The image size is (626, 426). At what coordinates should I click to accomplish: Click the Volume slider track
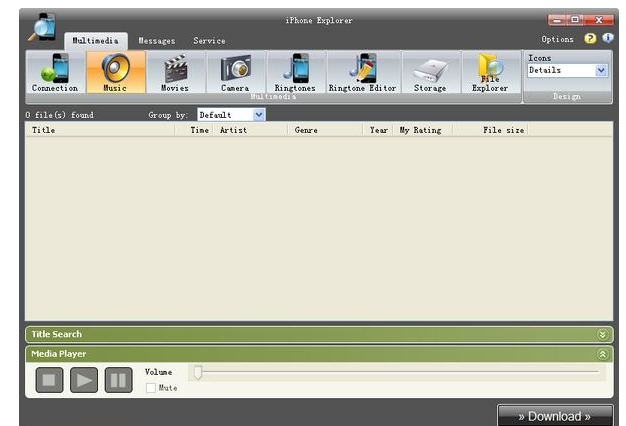click(398, 372)
